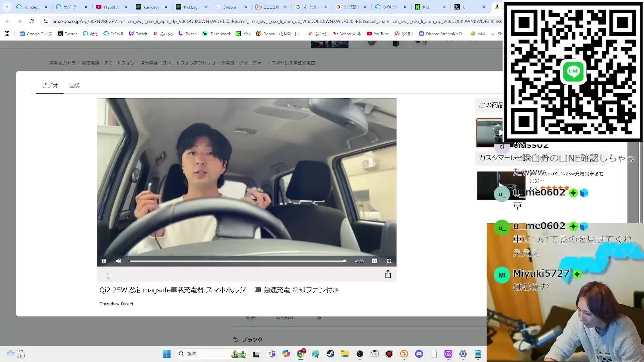Viewport: 644px width, 362px height.
Task: Open the tab search dropdown chevron
Action: point(7,7)
